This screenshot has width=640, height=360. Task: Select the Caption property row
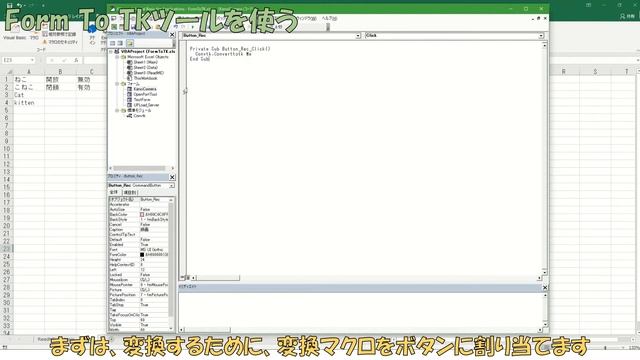click(x=138, y=230)
